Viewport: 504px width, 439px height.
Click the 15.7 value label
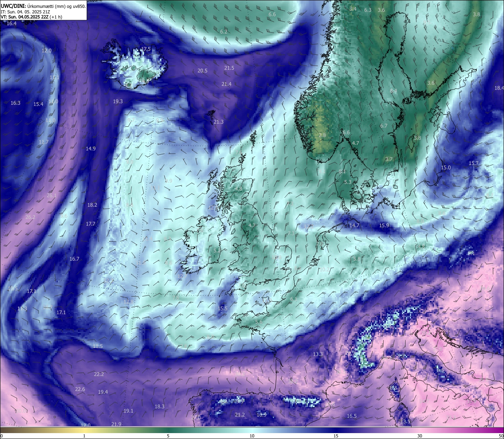click(x=474, y=163)
